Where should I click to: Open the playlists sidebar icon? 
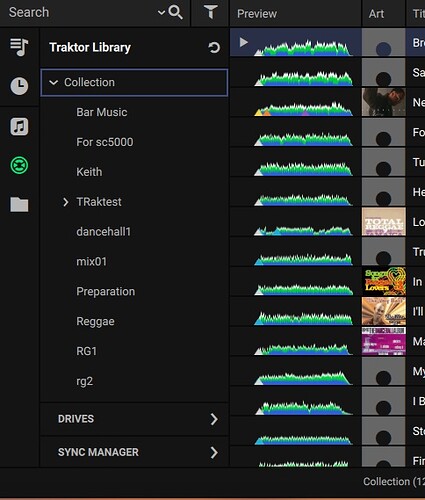click(x=19, y=47)
